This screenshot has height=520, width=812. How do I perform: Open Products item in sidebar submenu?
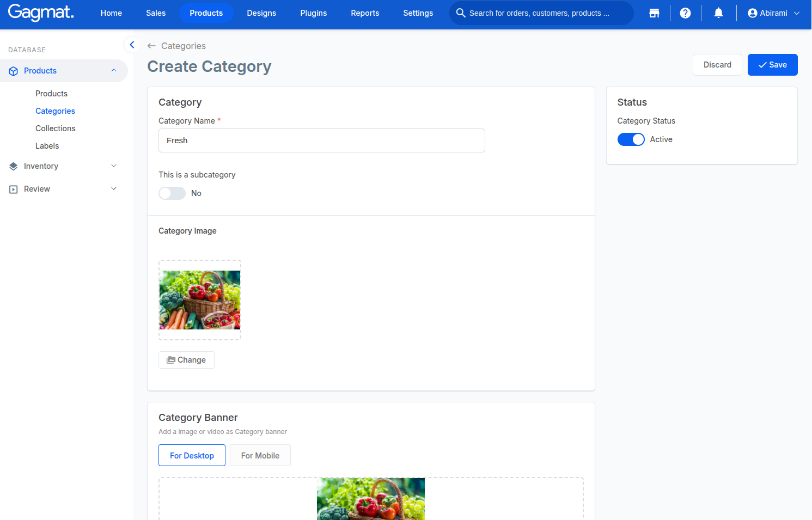[x=52, y=94]
